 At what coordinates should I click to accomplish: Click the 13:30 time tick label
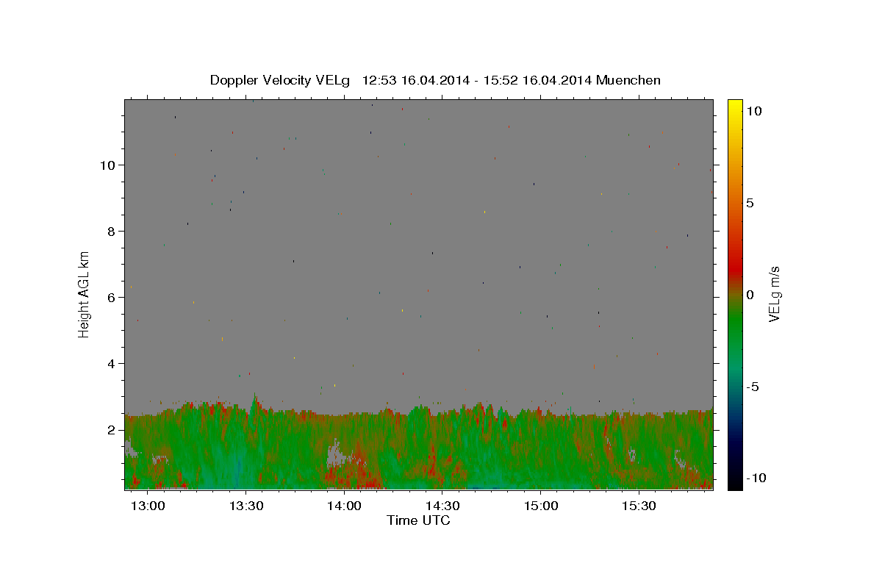(x=246, y=506)
